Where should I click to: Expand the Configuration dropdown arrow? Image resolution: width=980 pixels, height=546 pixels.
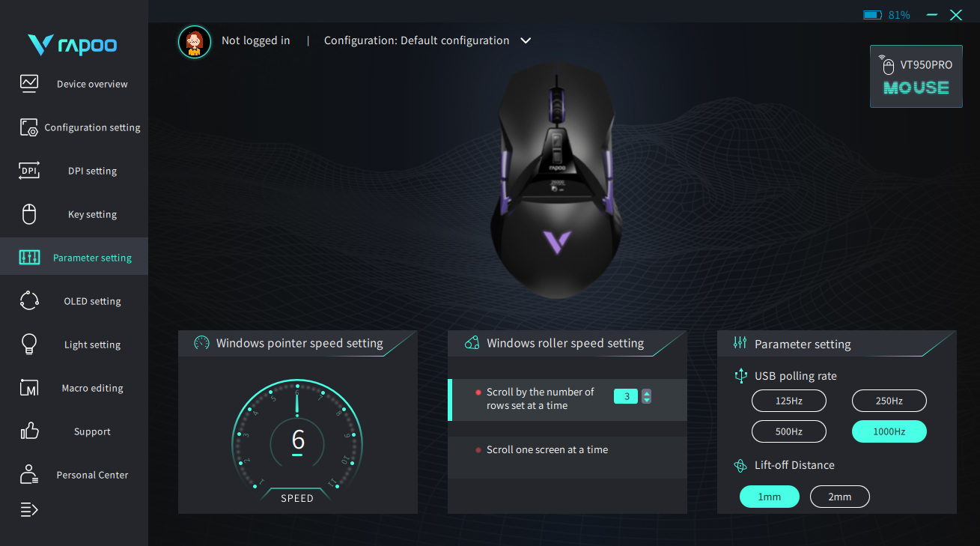[x=526, y=40]
